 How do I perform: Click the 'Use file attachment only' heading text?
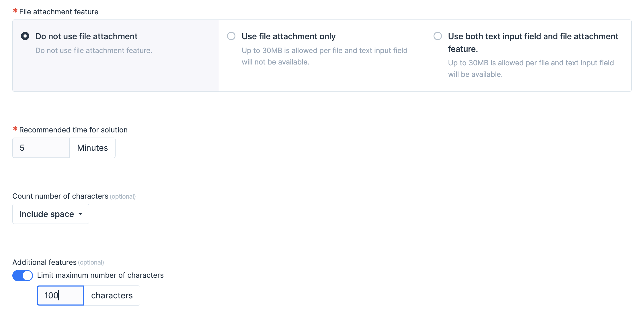288,36
